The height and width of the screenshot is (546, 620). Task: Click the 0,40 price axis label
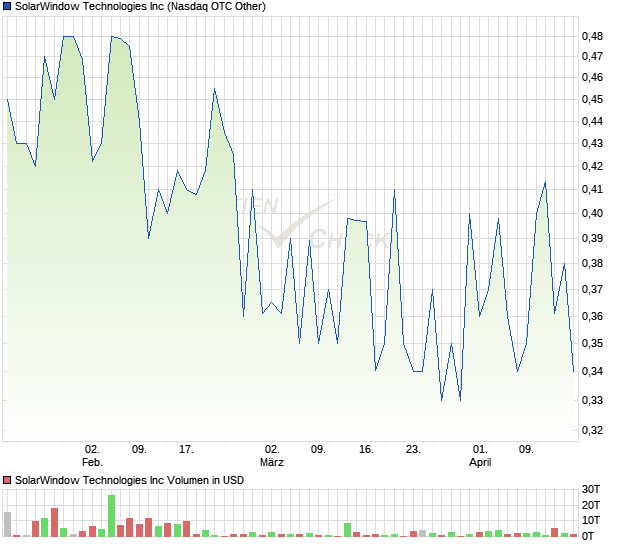(x=592, y=213)
